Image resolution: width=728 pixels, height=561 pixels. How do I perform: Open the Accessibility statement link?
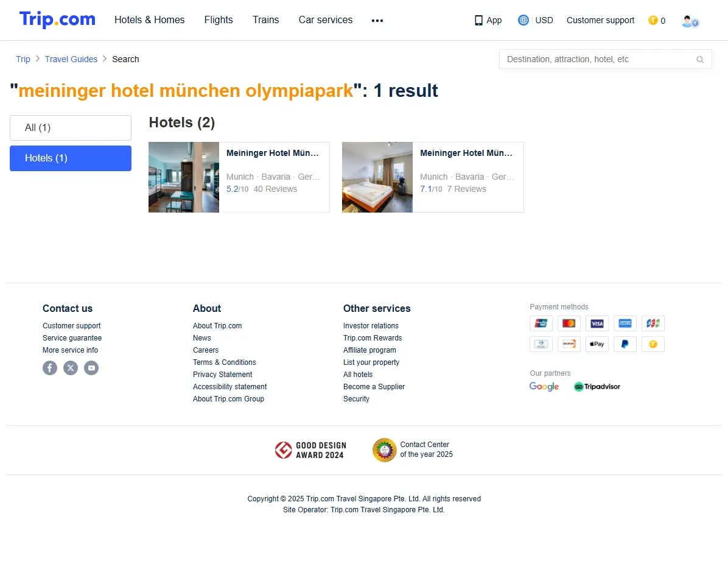[230, 387]
